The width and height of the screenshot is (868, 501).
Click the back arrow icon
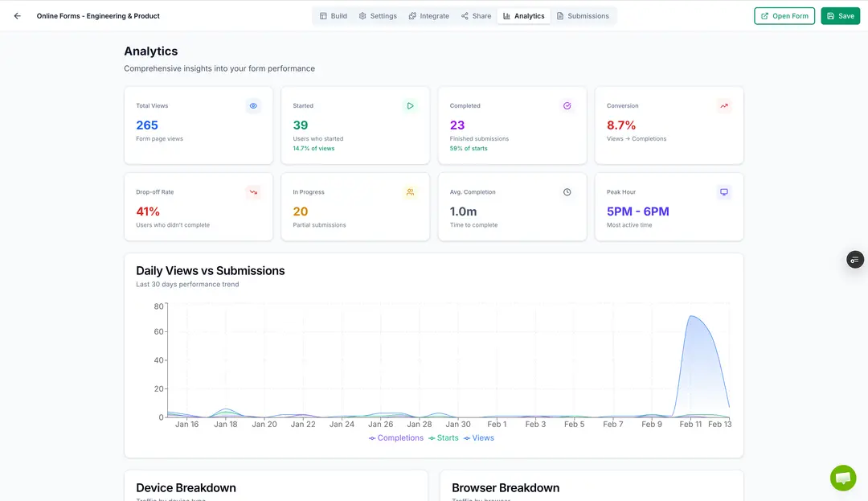[18, 16]
